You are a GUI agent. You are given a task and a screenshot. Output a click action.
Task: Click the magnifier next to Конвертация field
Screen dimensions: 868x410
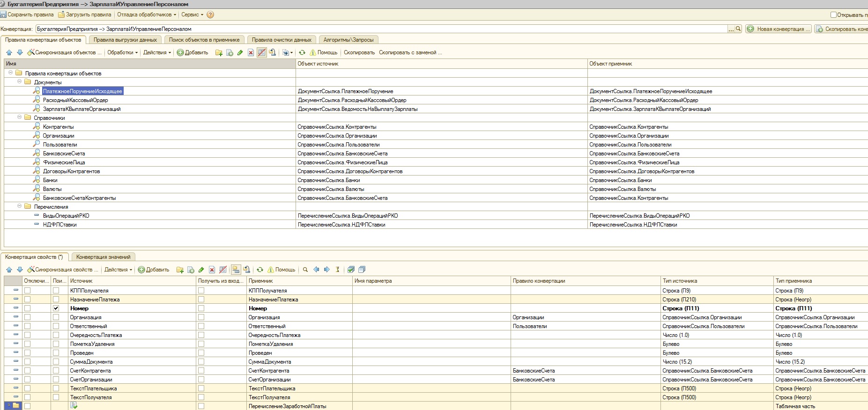coord(738,29)
